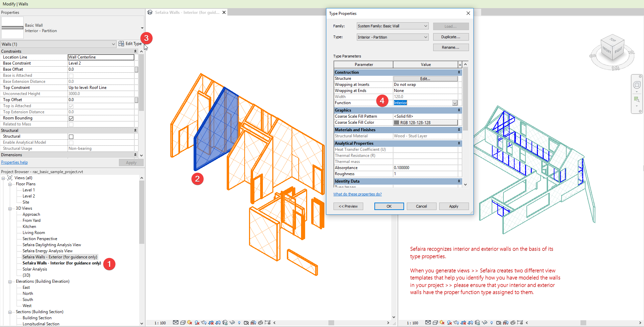Open the Walls (1) filter dropdown
Screen dimensions: 644x327
click(113, 44)
